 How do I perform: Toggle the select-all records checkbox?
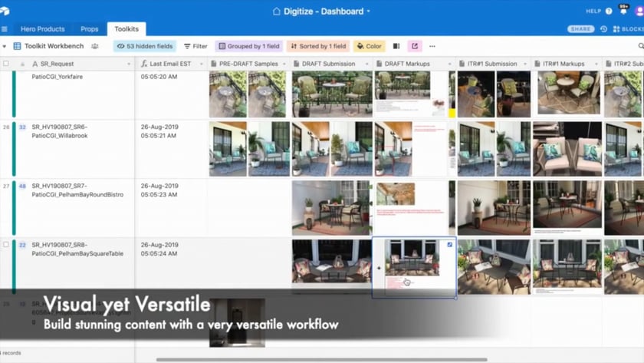pos(6,64)
